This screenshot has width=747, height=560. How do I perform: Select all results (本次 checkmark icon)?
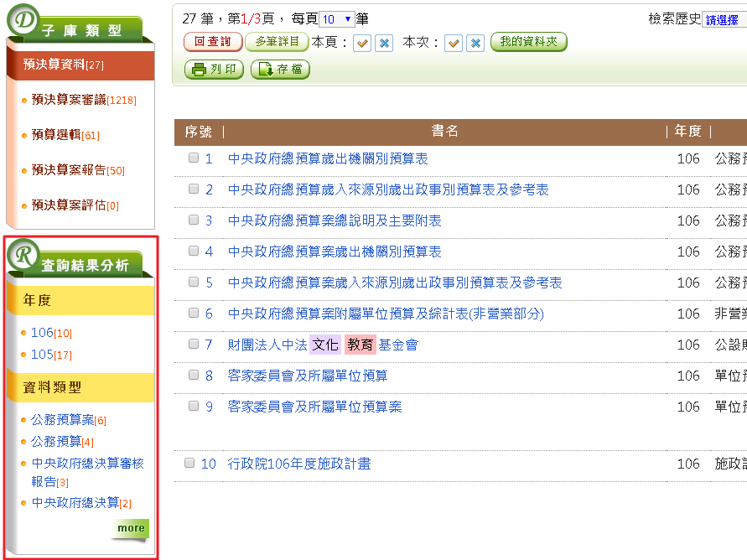tap(454, 43)
